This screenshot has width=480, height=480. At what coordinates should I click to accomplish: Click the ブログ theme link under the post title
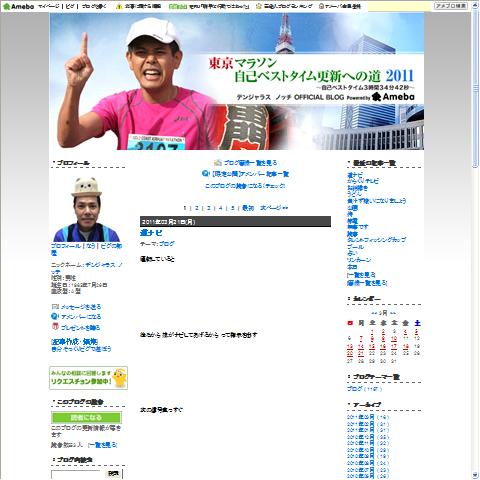167,244
